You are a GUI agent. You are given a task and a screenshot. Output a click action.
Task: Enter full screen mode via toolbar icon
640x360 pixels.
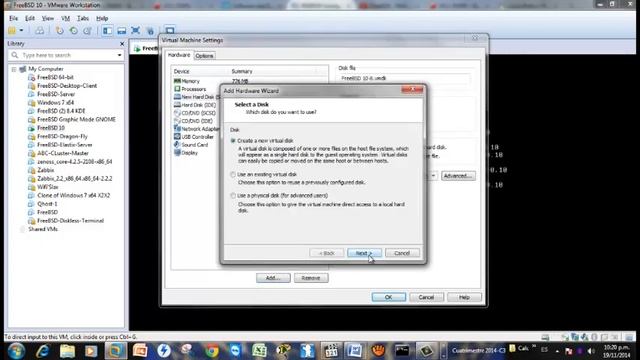(x=136, y=31)
